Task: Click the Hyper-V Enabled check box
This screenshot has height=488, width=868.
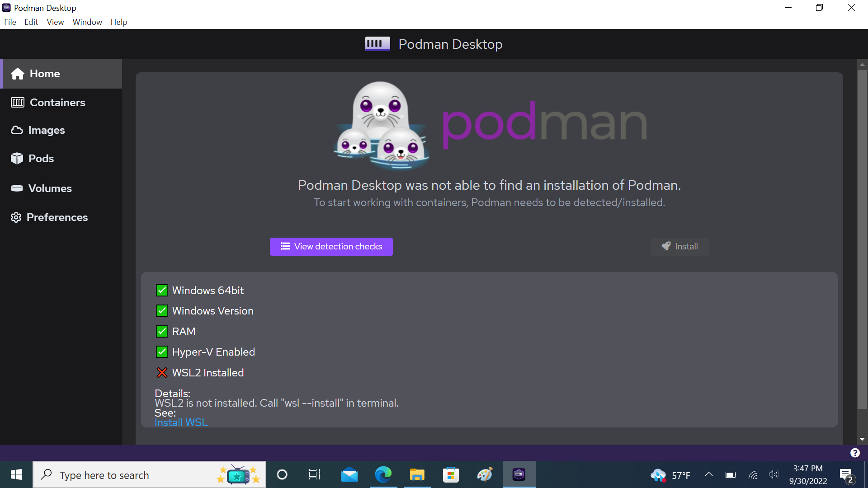Action: (x=162, y=352)
